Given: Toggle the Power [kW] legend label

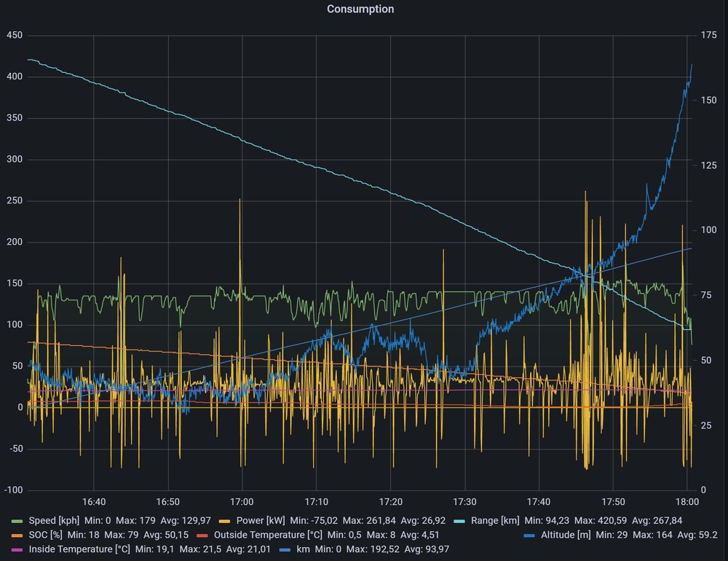Looking at the screenshot, I should pos(261,521).
